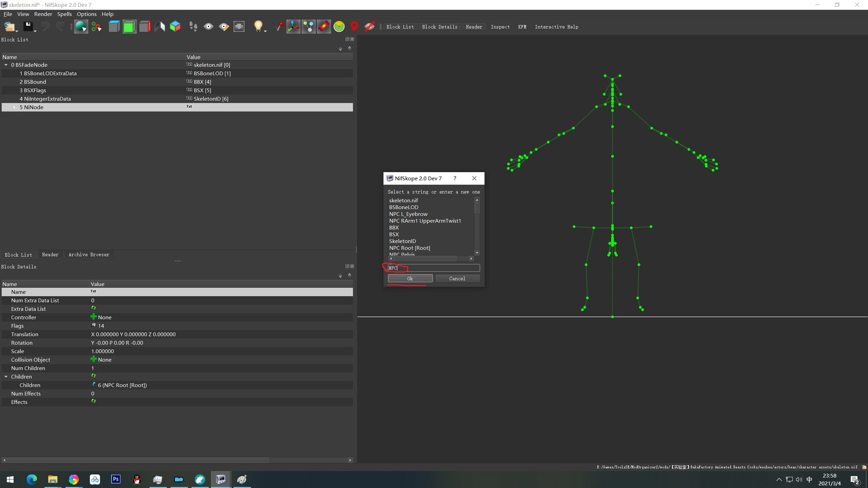Click the Undo arrow in the toolbar
The height and width of the screenshot is (488, 868).
[x=45, y=27]
